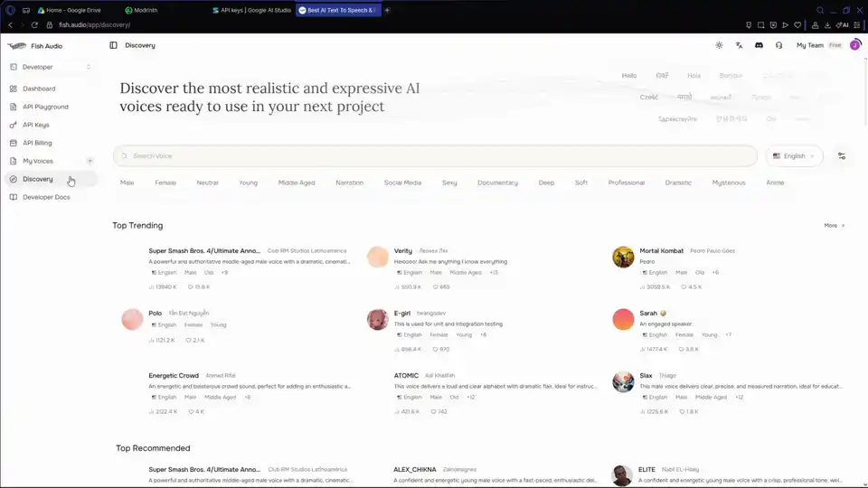Open the pinboard pin icon in address bar
The width and height of the screenshot is (868, 488).
(x=749, y=25)
